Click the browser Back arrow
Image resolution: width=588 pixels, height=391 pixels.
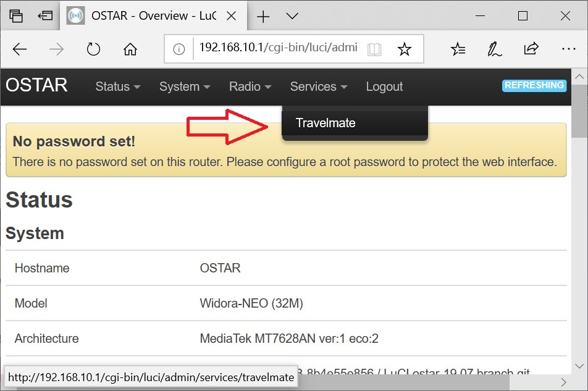point(20,49)
